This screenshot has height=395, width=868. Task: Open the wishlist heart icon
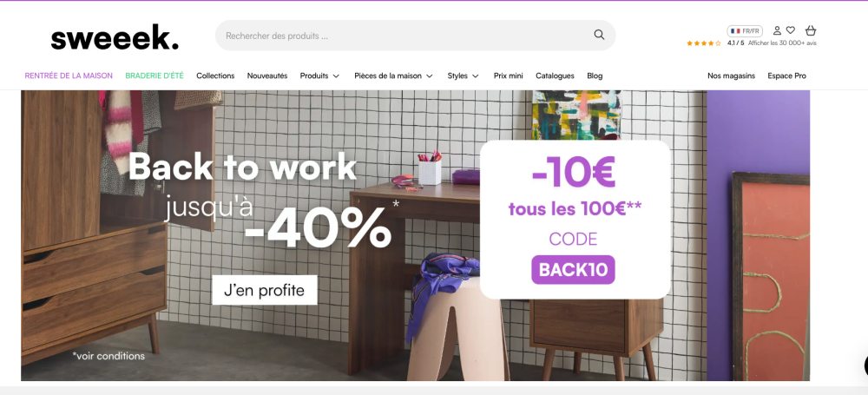[x=791, y=30]
